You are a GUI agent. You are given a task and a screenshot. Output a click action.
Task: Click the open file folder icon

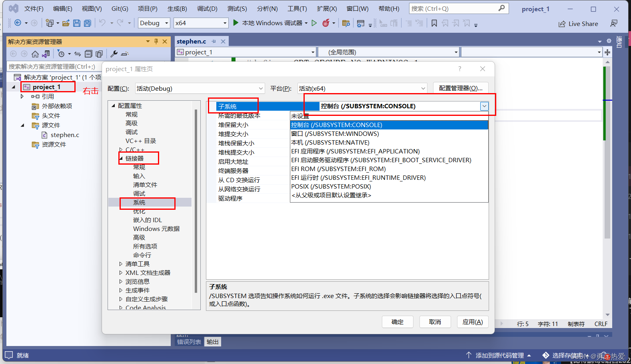(66, 23)
